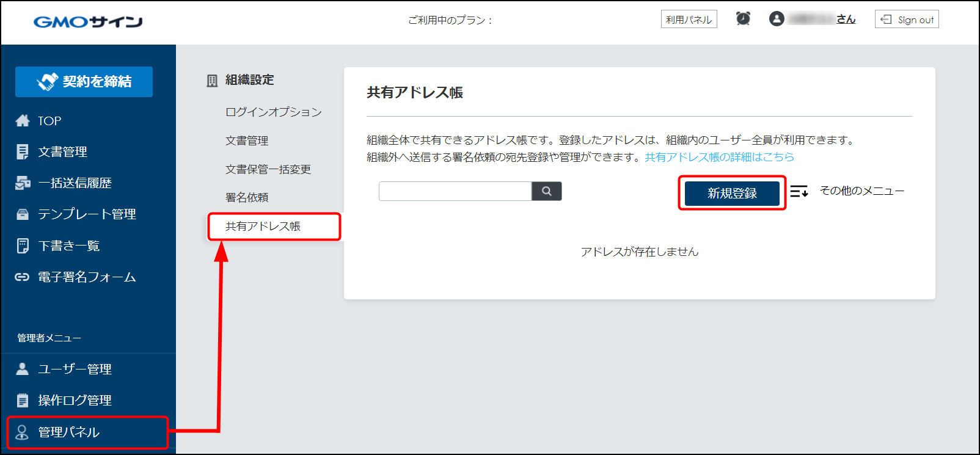Select 文書管理 under 組織設定
This screenshot has height=455, width=980.
247,140
